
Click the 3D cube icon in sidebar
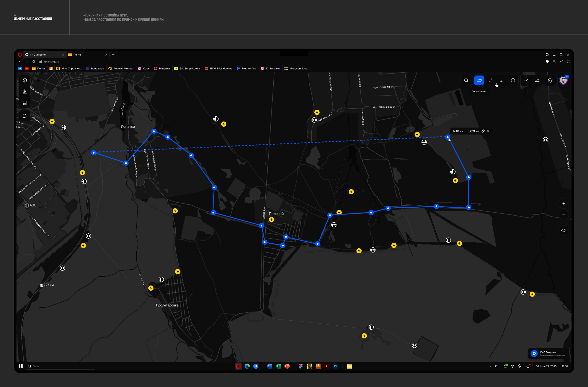pos(25,80)
